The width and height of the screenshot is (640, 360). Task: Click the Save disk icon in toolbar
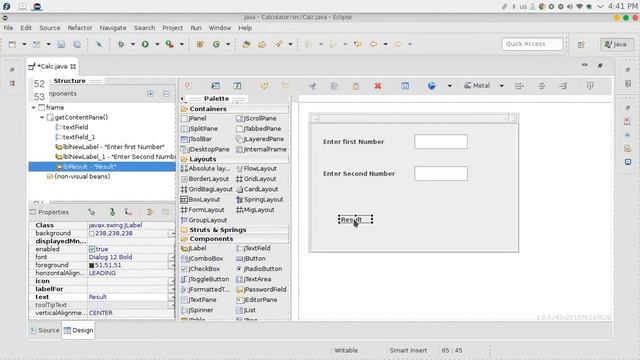click(61, 44)
